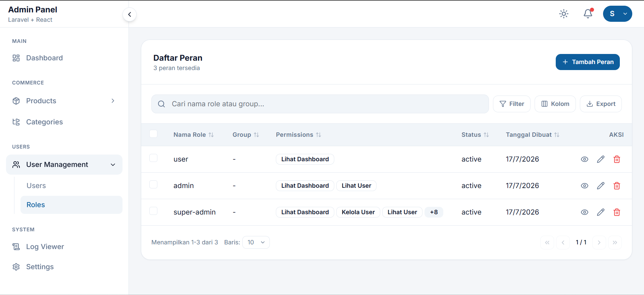The image size is (644, 295).
Task: Go to last page
Action: [x=615, y=242]
